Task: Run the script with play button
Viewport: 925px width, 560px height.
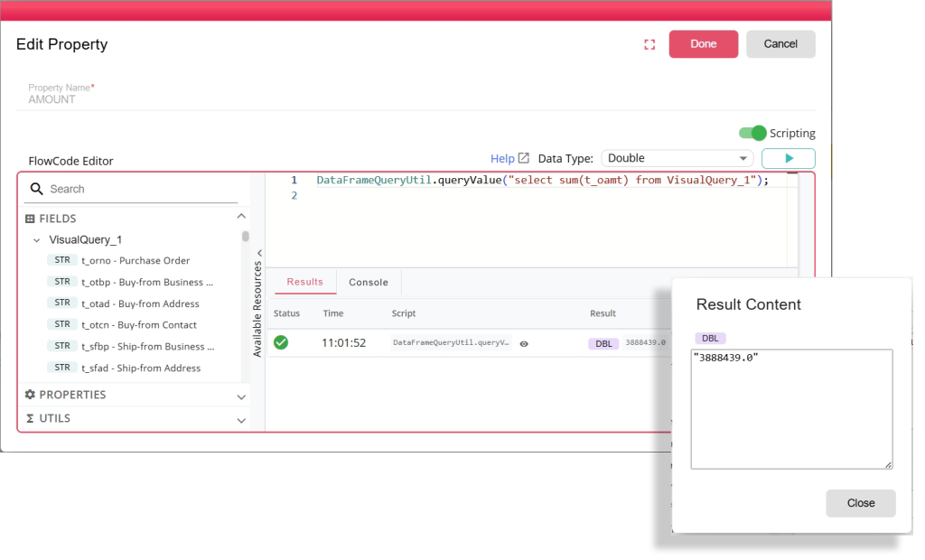Action: (x=788, y=158)
